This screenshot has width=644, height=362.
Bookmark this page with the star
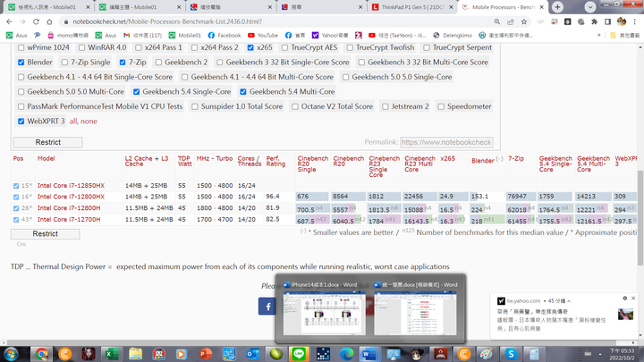(524, 21)
